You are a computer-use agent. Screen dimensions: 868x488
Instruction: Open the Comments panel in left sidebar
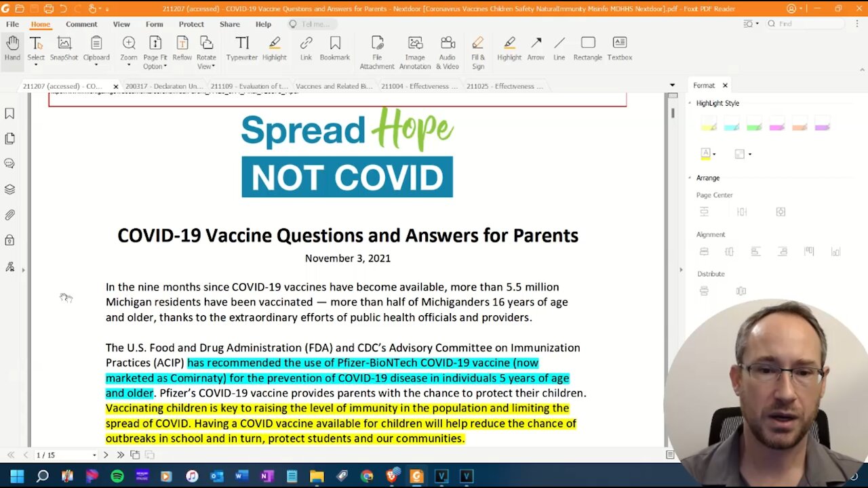click(9, 163)
